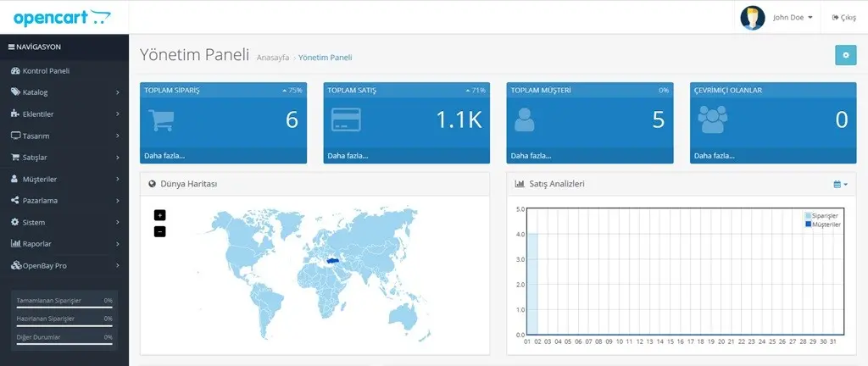Screen dimensions: 868x366
Task: Expand the Katalog menu chevron
Action: tap(118, 92)
